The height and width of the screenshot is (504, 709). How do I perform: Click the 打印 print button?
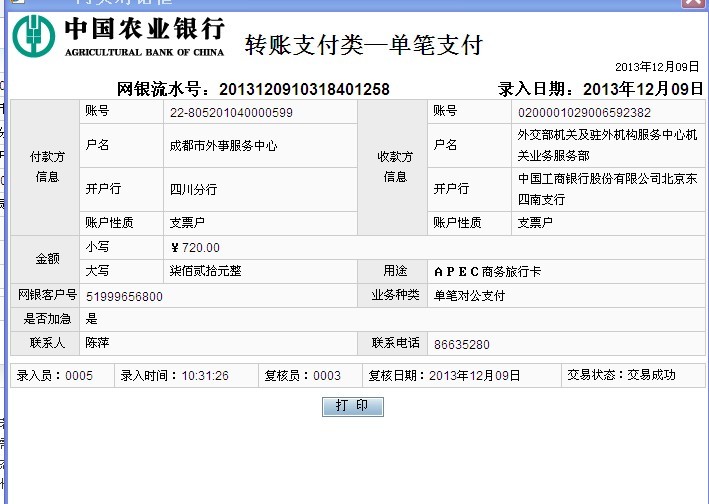pyautogui.click(x=353, y=406)
